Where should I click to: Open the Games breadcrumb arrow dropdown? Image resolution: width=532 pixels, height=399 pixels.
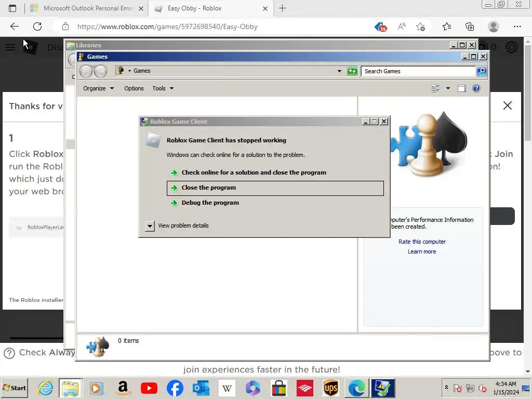coord(129,71)
